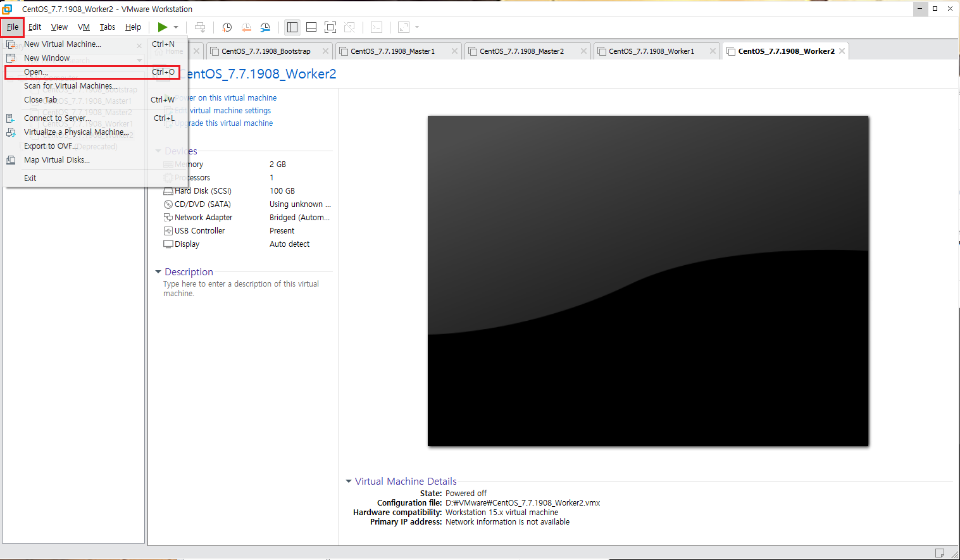Click the Configuration file path text
The image size is (960, 560).
tap(523, 503)
